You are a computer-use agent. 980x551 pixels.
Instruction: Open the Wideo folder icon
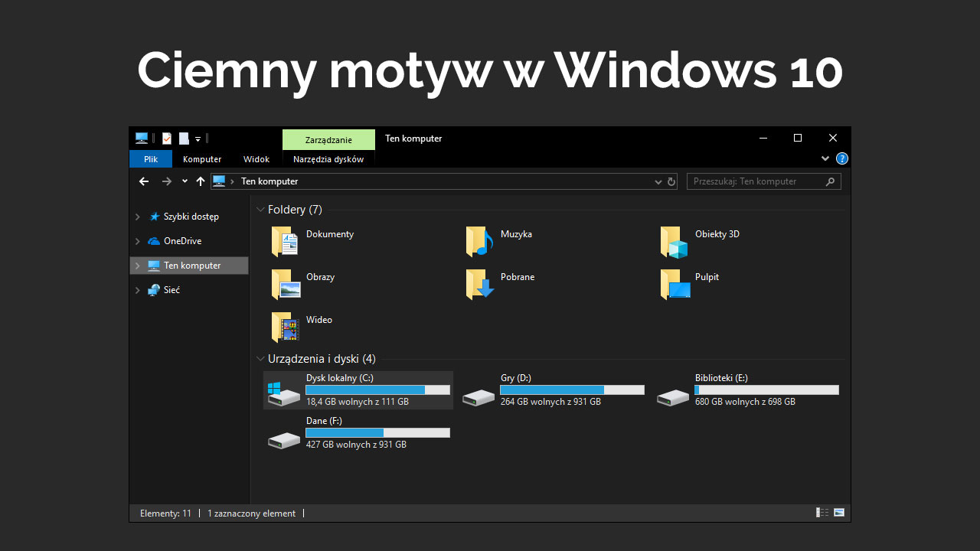[285, 328]
